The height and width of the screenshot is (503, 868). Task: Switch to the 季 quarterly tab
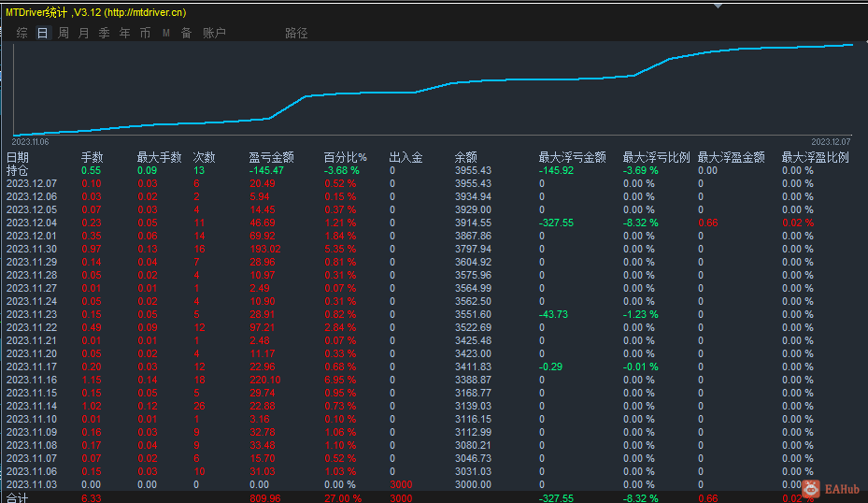coord(104,34)
